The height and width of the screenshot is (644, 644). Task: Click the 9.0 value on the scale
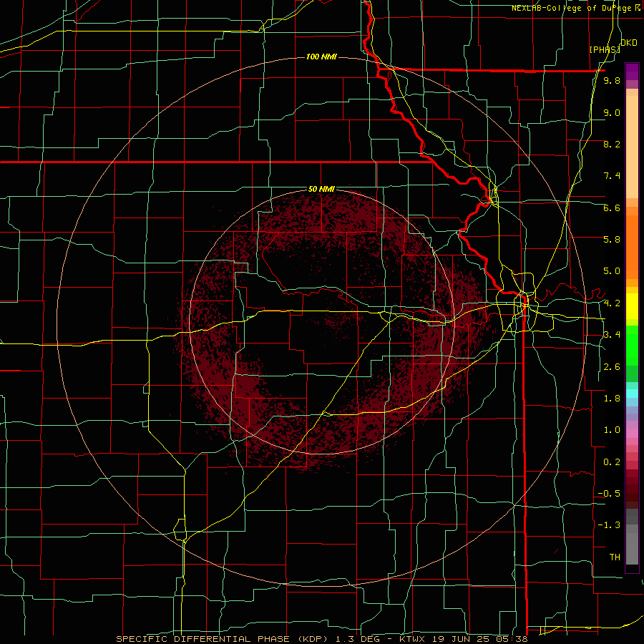612,112
